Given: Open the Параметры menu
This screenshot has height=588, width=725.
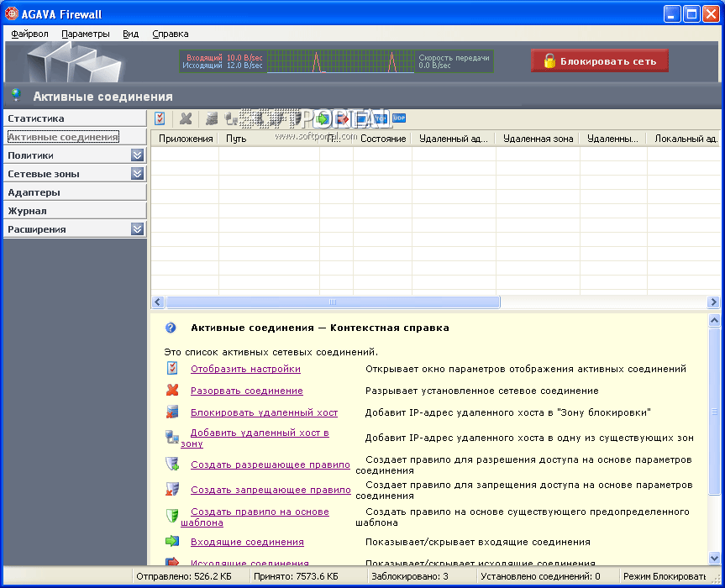Looking at the screenshot, I should 86,34.
